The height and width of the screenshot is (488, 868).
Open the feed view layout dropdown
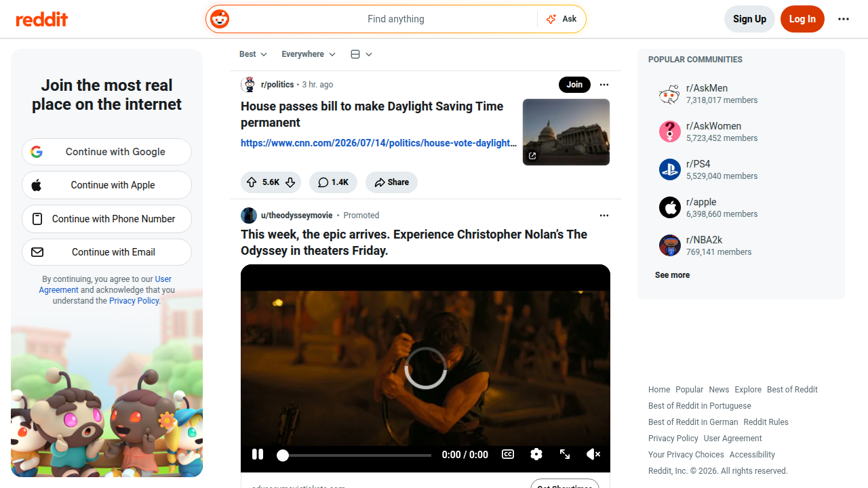coord(361,54)
